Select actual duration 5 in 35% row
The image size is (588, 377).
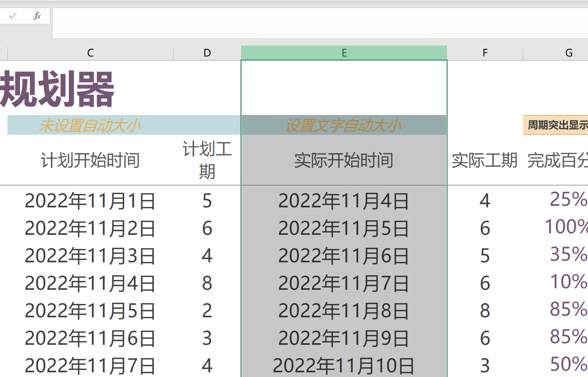(x=485, y=256)
